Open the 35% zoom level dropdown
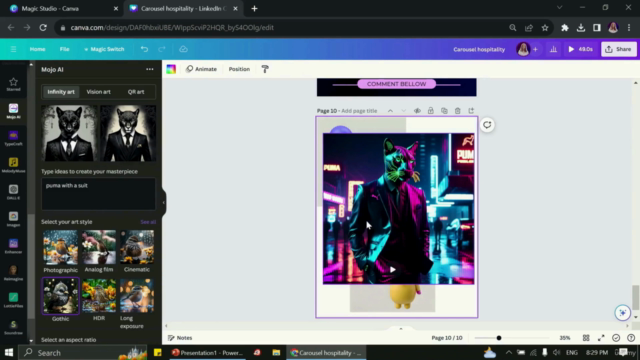 [565, 338]
